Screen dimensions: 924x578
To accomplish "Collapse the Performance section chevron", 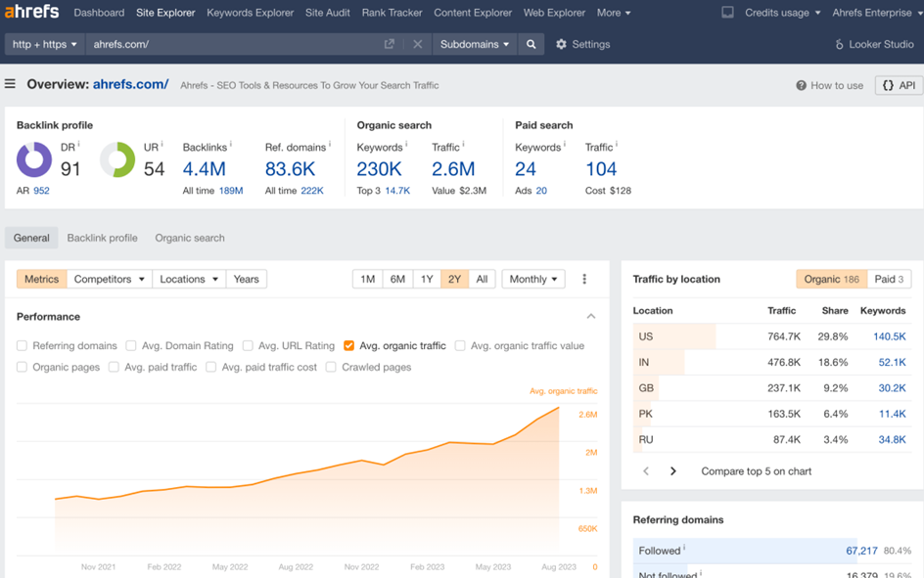I will [591, 317].
